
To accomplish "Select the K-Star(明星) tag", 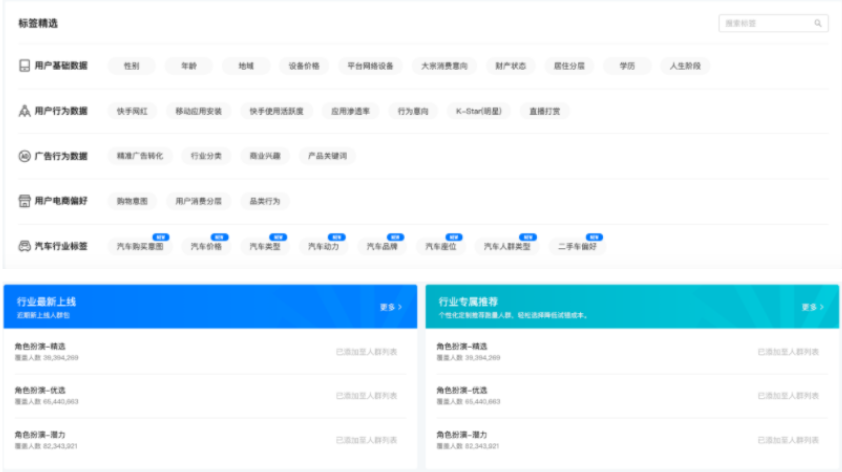I will [x=478, y=111].
